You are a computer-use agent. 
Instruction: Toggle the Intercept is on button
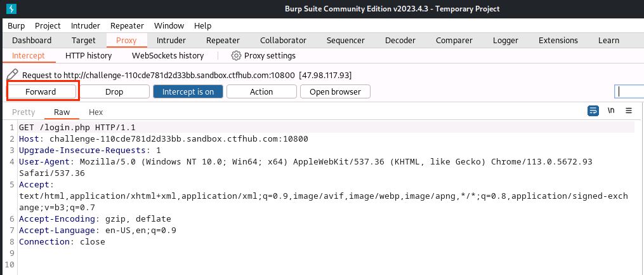[188, 91]
